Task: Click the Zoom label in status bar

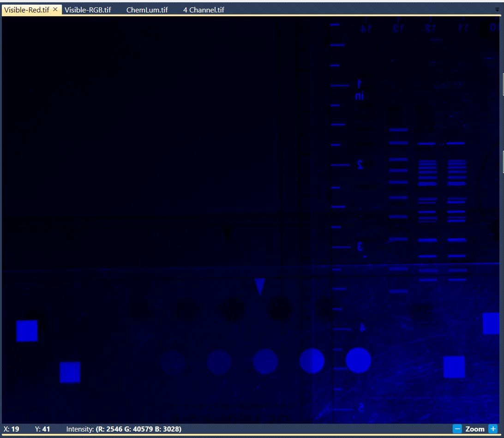Action: pyautogui.click(x=475, y=429)
